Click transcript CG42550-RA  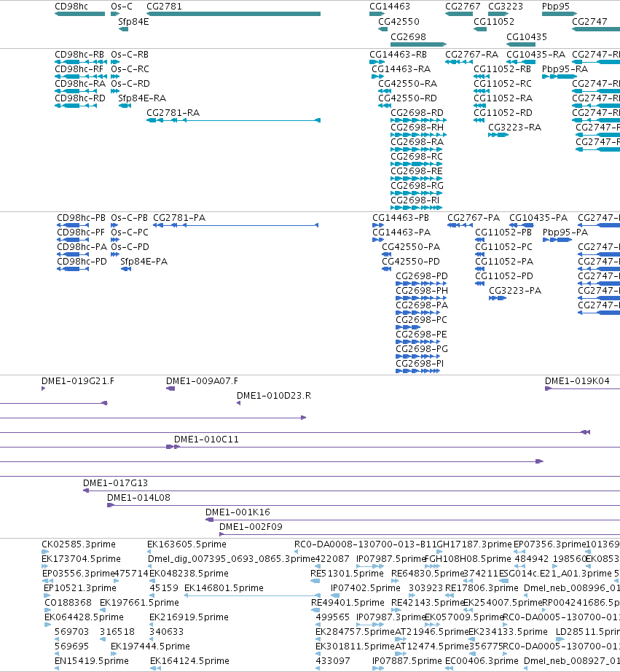click(385, 91)
